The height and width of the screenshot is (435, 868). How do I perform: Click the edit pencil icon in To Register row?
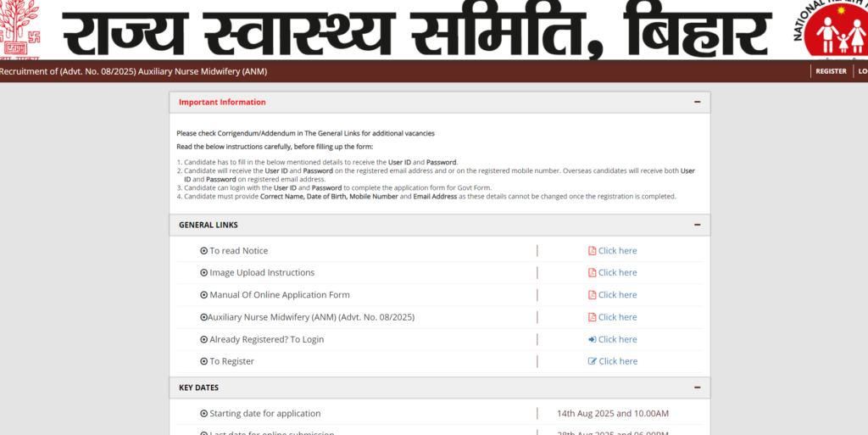[593, 361]
